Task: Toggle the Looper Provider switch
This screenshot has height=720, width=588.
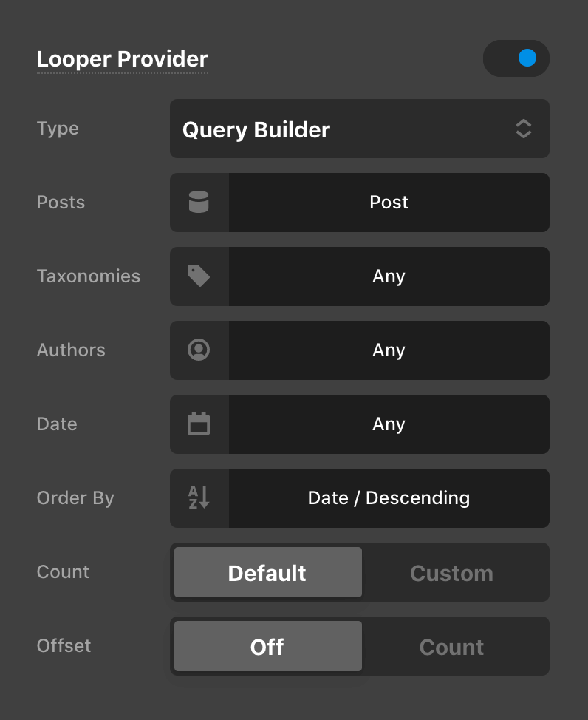Action: (x=516, y=58)
